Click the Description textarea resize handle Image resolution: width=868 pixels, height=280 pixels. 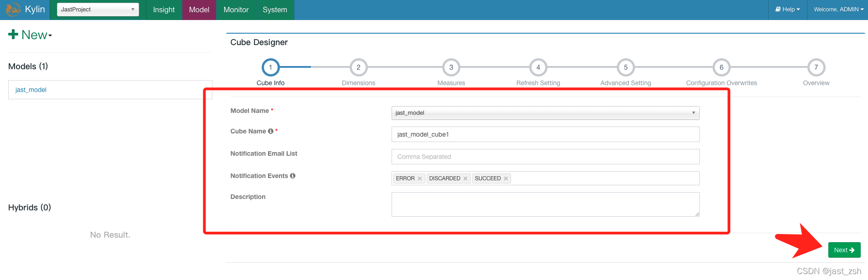[697, 214]
